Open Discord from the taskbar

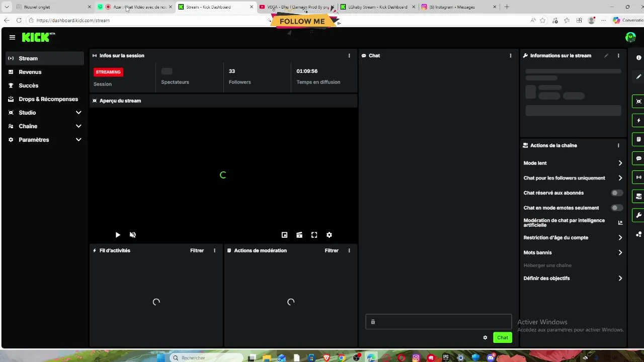click(491, 358)
